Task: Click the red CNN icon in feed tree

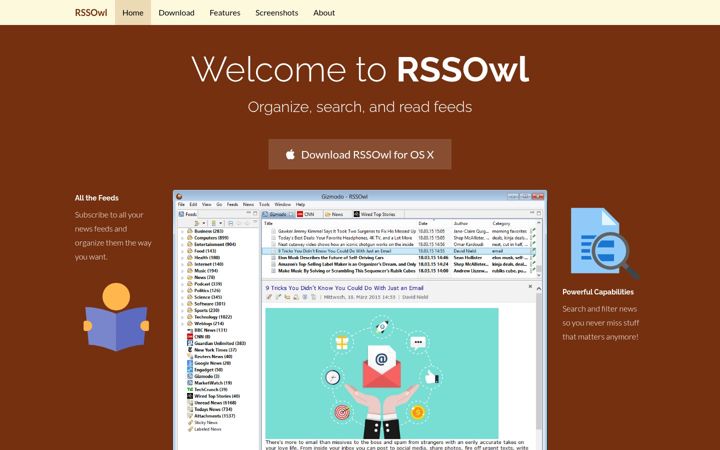Action: click(190, 337)
